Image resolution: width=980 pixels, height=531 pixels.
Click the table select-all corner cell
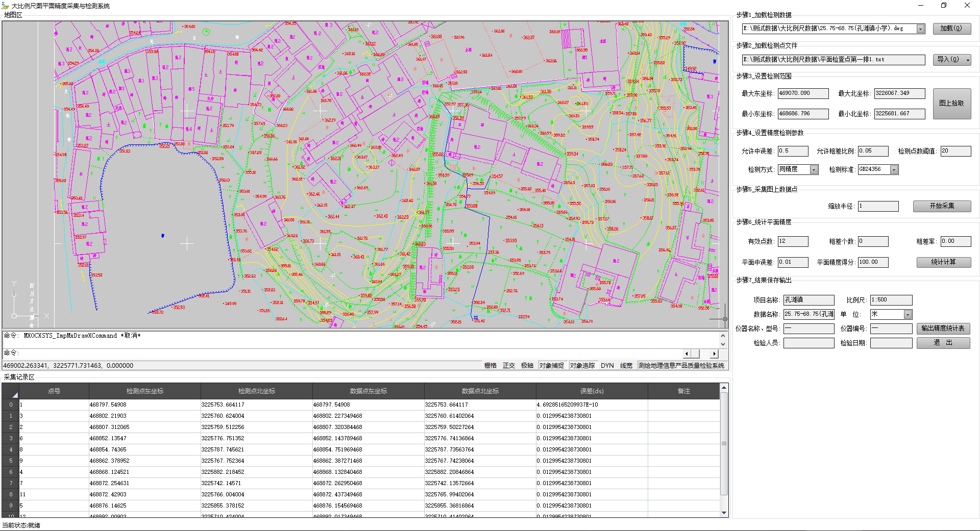10,391
